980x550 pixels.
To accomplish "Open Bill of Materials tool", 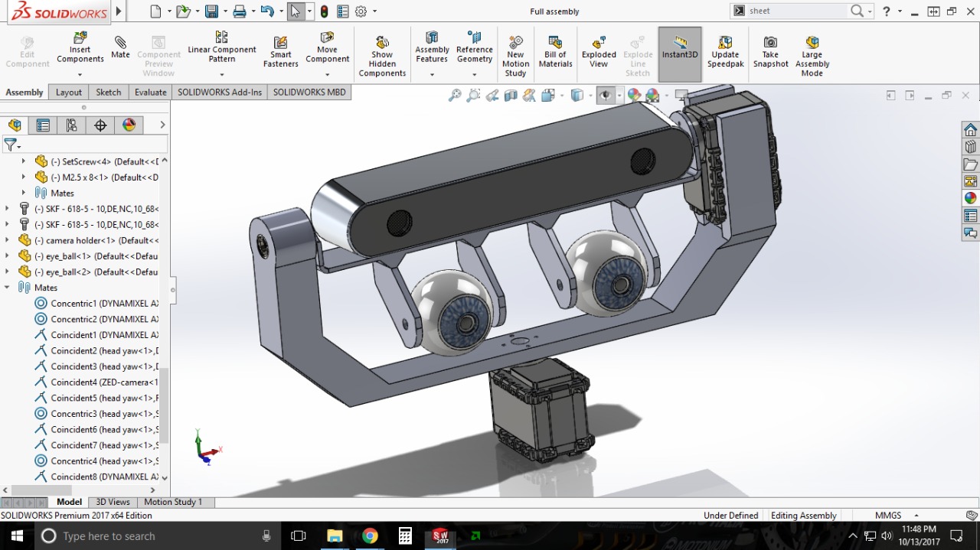I will (555, 51).
